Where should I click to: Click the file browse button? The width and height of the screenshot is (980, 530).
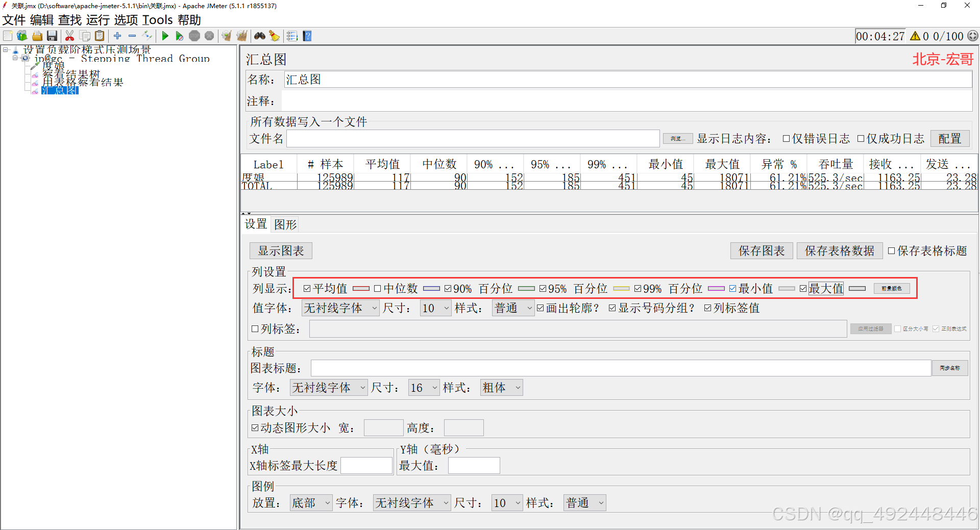(x=678, y=139)
